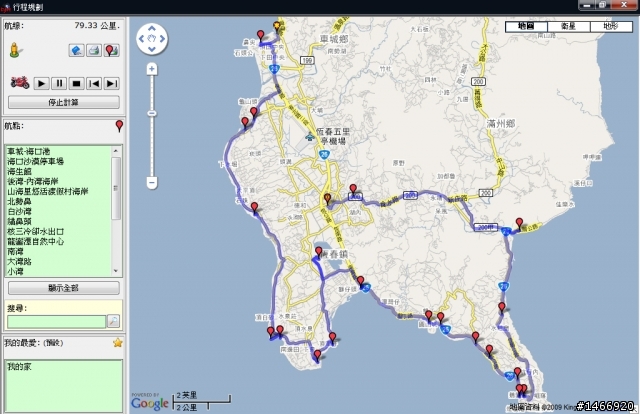Click the Google logo on map
Image resolution: width=640 pixels, height=414 pixels.
pyautogui.click(x=149, y=403)
